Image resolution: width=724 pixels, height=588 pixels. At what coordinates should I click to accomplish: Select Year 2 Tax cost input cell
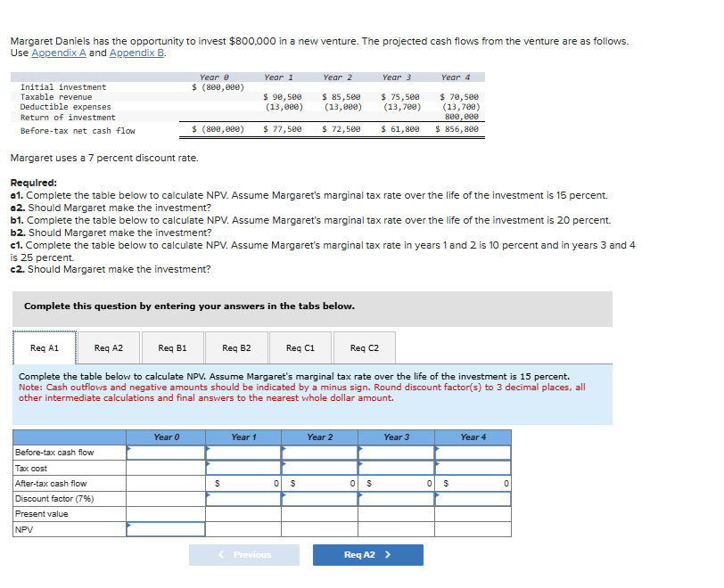pyautogui.click(x=319, y=468)
